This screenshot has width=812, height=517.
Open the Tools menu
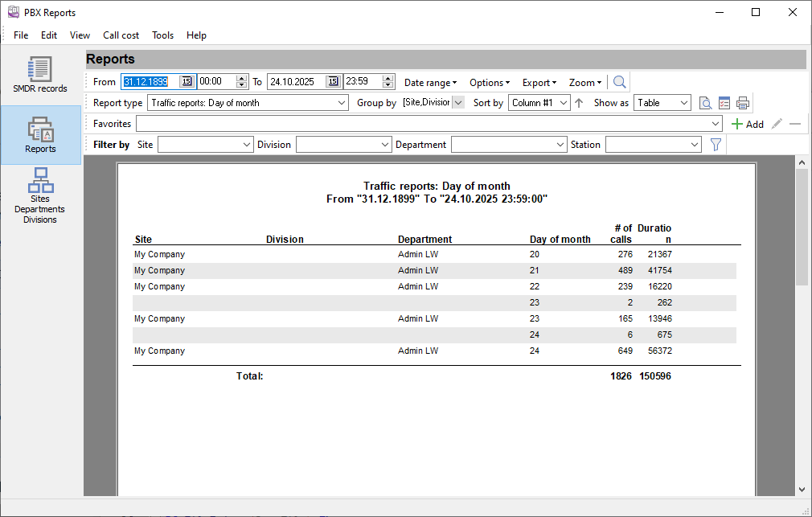click(162, 35)
